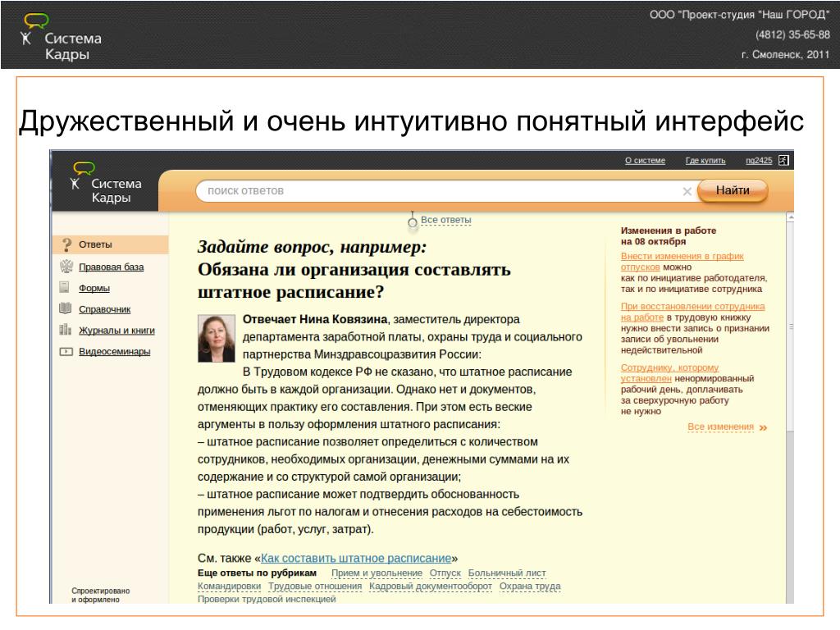Click the Журналы и книги bookshelf icon
Screen dimensions: 840x630
point(66,330)
